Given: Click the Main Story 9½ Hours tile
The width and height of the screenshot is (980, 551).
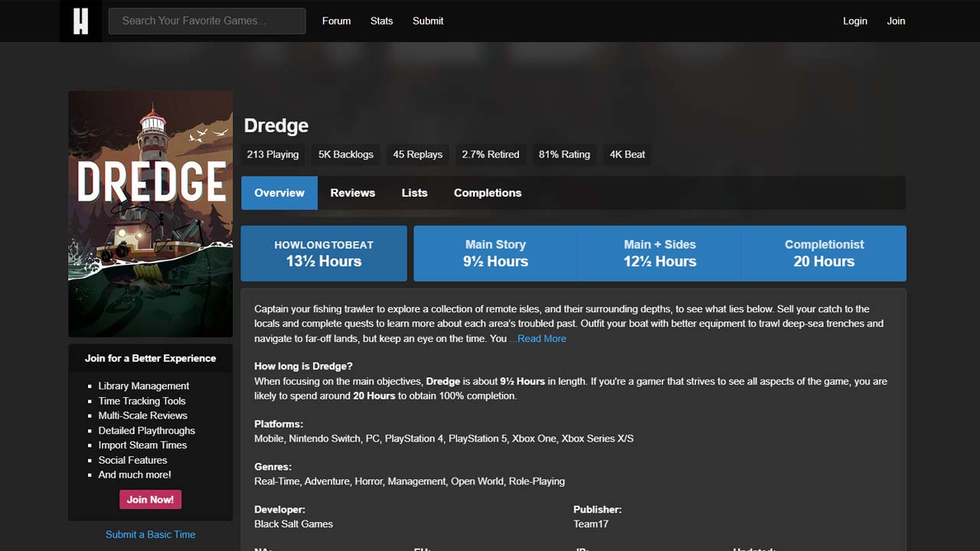Looking at the screenshot, I should tap(495, 253).
